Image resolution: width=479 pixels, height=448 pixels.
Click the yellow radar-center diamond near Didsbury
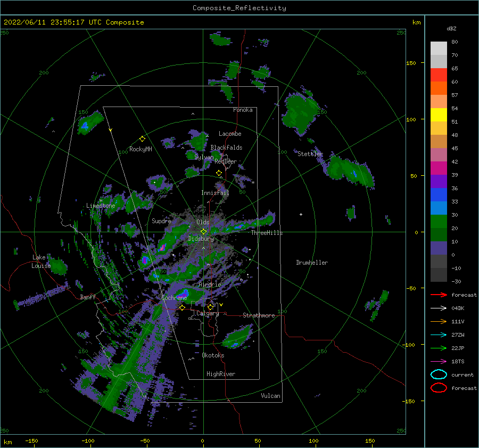(203, 232)
